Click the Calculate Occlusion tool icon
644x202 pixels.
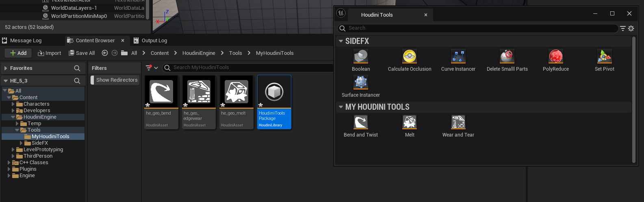tap(409, 57)
